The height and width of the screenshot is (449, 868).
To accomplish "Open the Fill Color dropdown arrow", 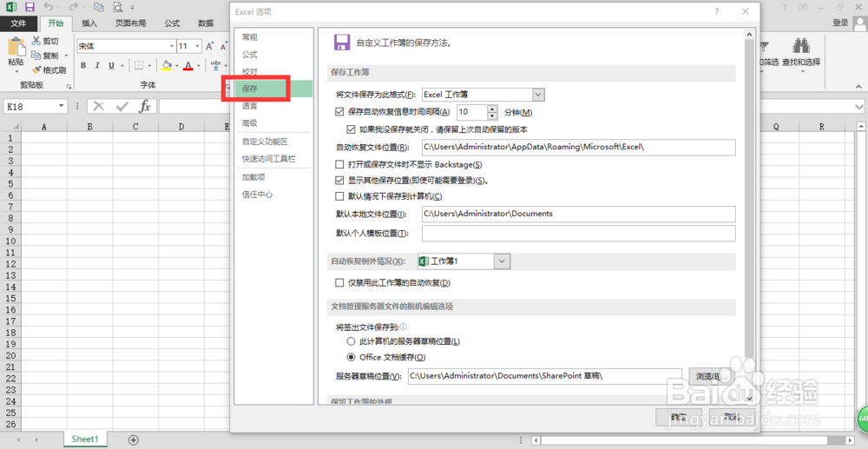I will click(x=177, y=66).
